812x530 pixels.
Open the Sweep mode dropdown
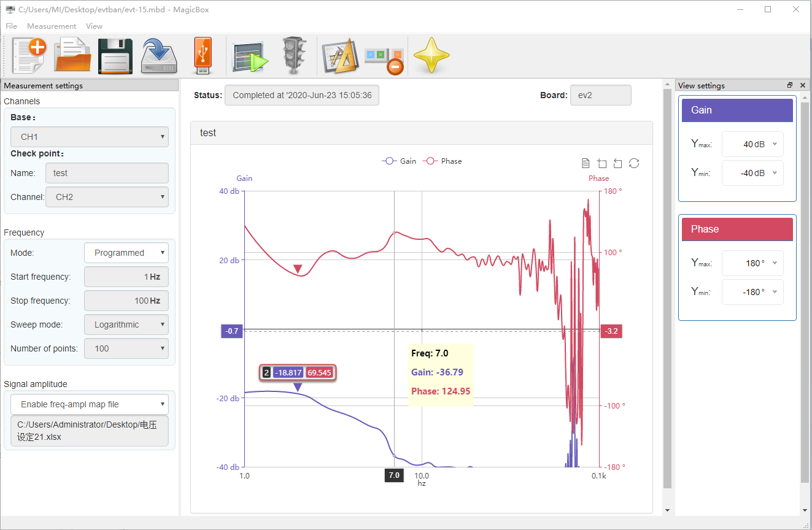click(126, 325)
